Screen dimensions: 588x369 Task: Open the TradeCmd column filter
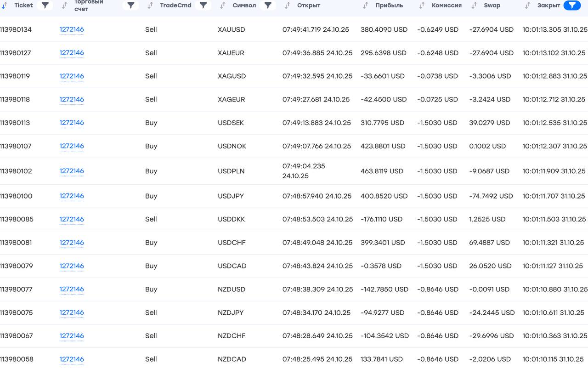click(203, 6)
